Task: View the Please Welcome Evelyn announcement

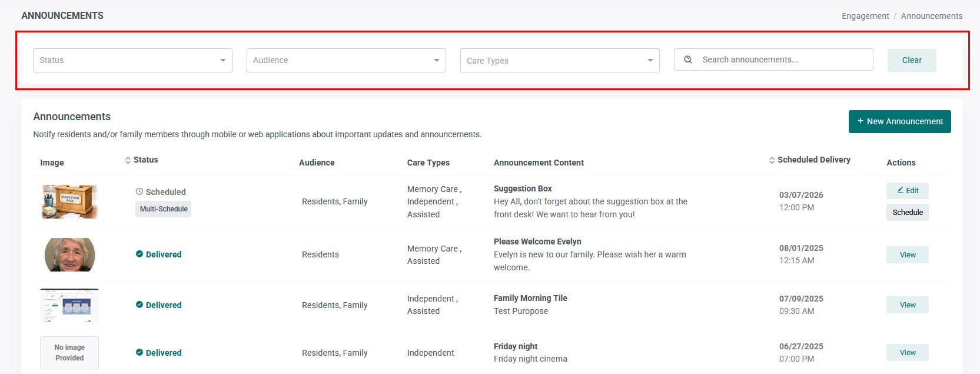Action: tap(907, 254)
